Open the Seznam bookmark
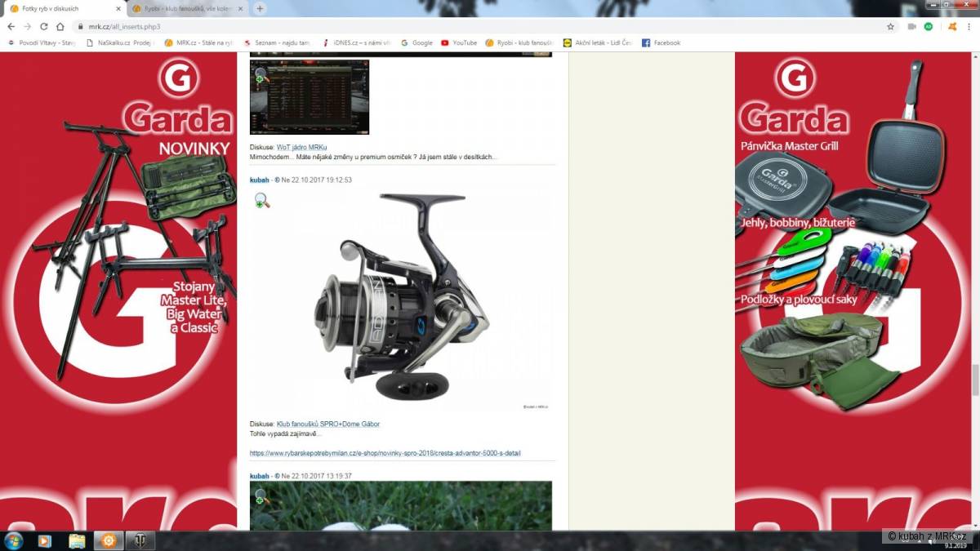This screenshot has width=980, height=551. 277,42
